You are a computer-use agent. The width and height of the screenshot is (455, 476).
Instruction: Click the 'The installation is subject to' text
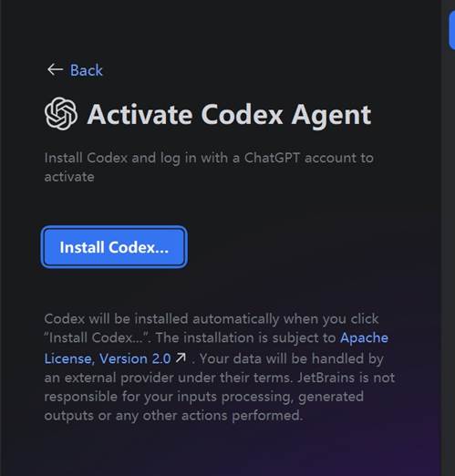[x=245, y=337]
